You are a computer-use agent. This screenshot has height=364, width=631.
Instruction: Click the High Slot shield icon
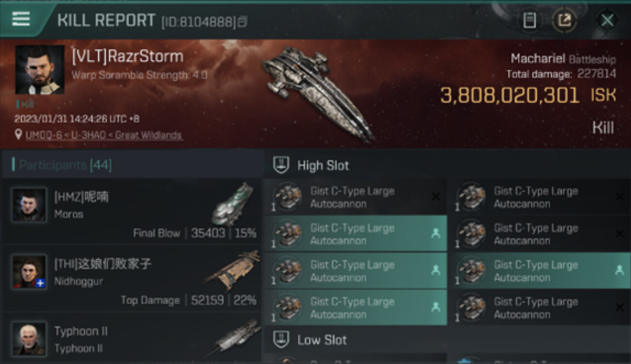coord(281,165)
